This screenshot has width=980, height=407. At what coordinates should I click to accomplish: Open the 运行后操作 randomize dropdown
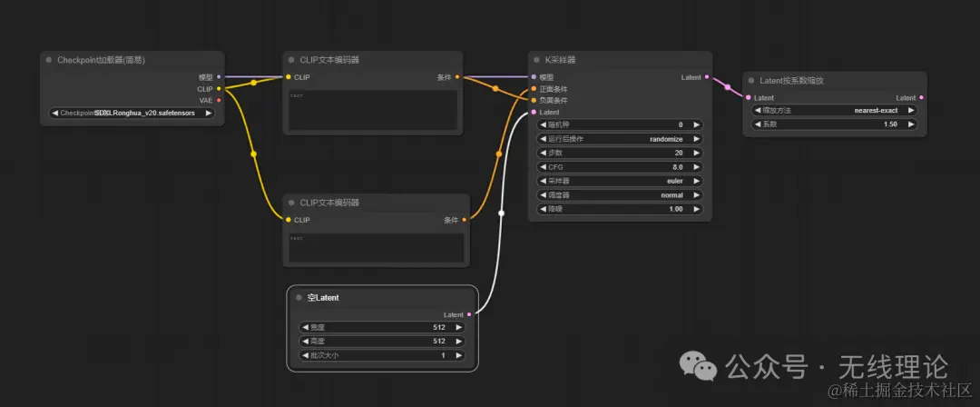620,139
